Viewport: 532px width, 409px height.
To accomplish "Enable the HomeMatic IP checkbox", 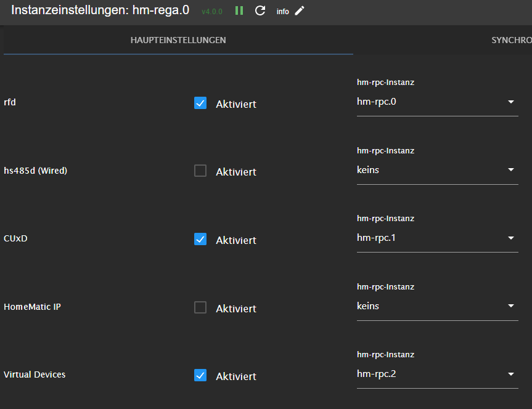I will (200, 307).
